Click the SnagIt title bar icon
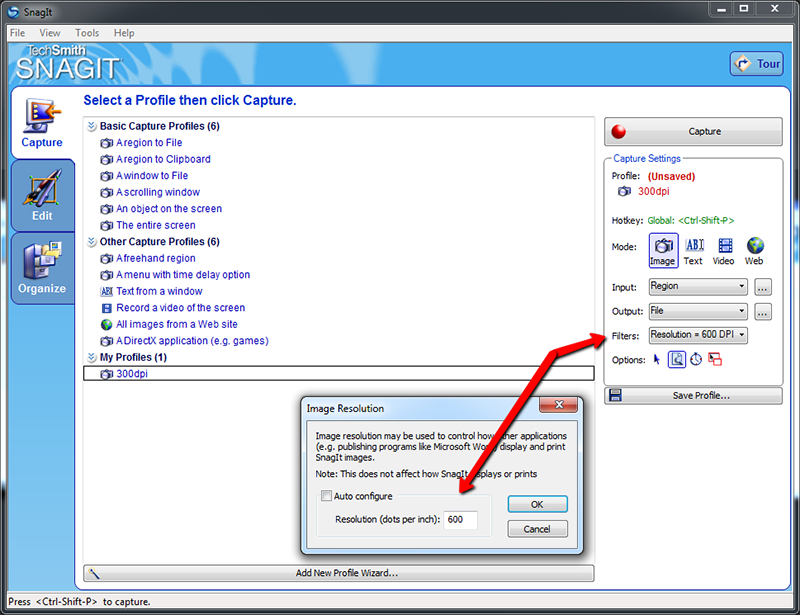Image resolution: width=800 pixels, height=615 pixels. (13, 12)
